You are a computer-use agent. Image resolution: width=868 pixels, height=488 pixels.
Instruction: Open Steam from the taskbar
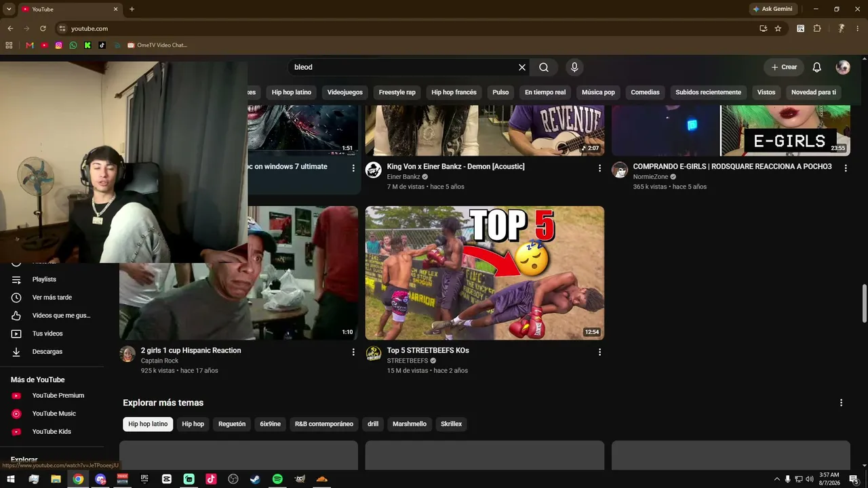255,479
